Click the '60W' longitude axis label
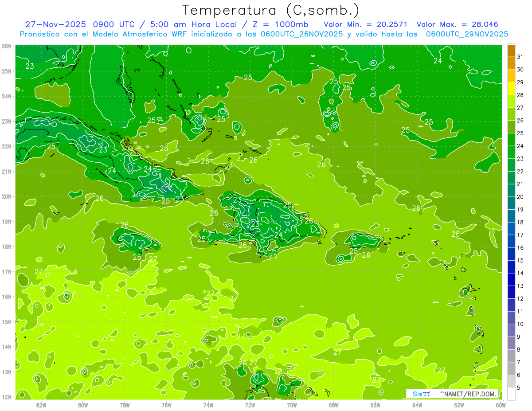 (x=501, y=405)
